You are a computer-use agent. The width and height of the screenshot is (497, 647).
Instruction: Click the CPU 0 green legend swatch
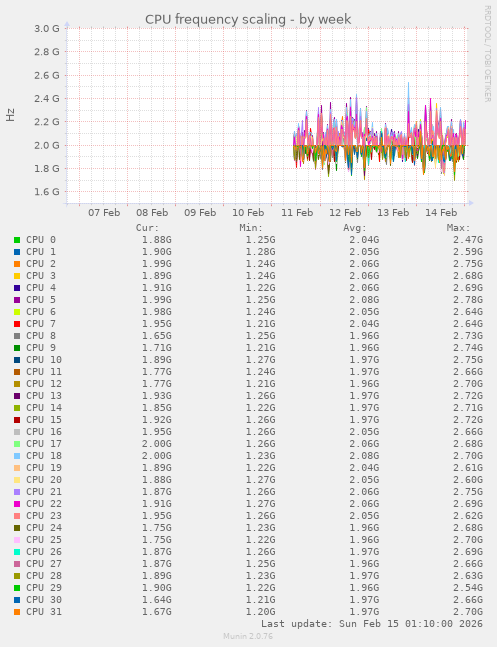[17, 240]
